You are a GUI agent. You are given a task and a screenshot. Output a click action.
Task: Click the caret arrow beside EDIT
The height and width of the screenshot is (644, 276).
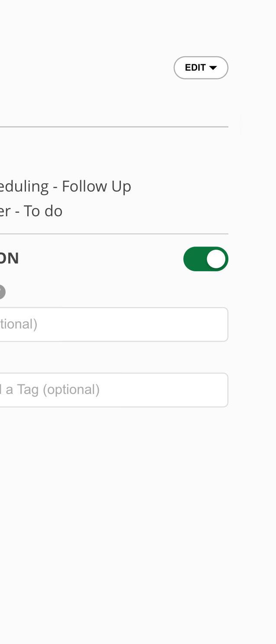(213, 68)
